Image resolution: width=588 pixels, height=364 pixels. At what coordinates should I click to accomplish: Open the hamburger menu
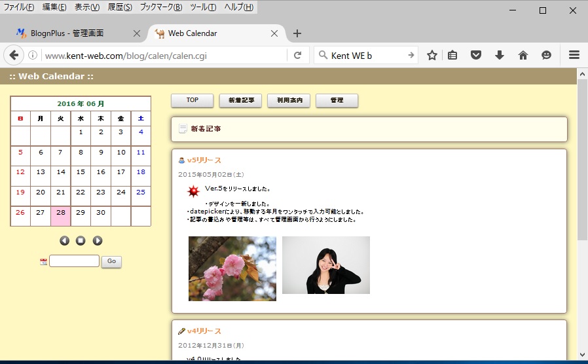pyautogui.click(x=574, y=55)
